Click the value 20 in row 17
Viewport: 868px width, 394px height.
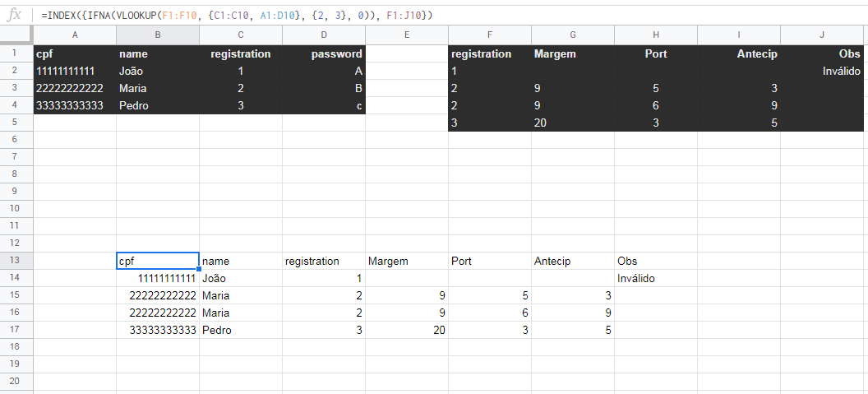click(407, 331)
